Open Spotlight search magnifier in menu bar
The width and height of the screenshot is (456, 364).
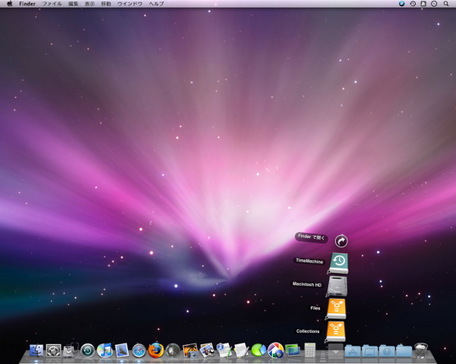tap(446, 4)
